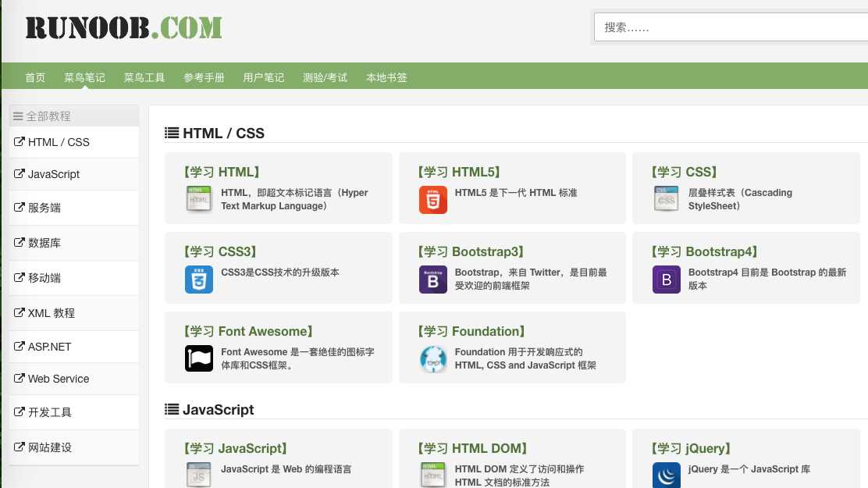Open the 菜鸟工具 nav item

(144, 77)
